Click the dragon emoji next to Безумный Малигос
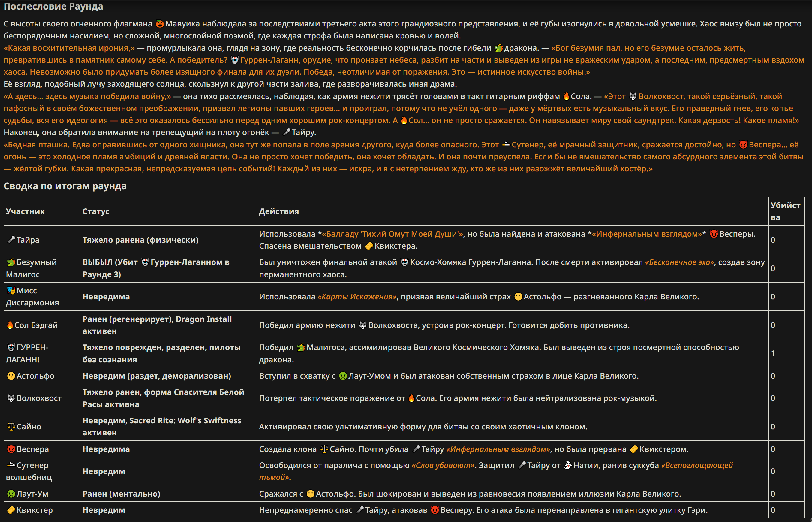812x522 pixels. (11, 262)
